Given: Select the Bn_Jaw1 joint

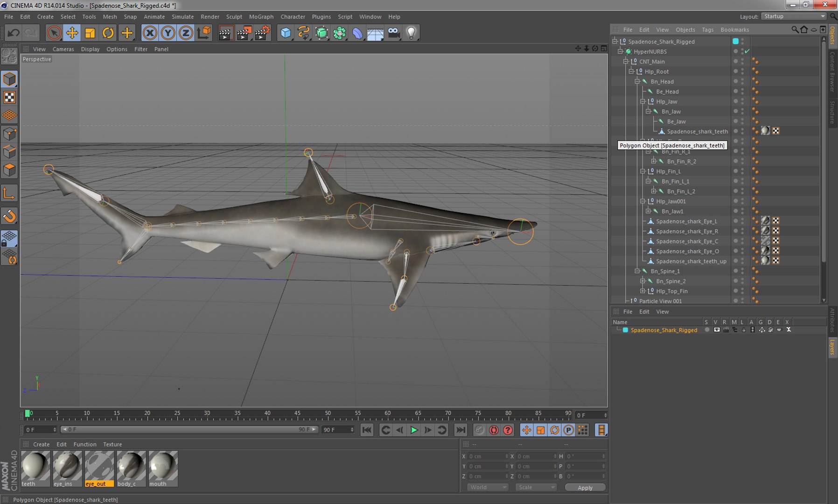Looking at the screenshot, I should 672,211.
